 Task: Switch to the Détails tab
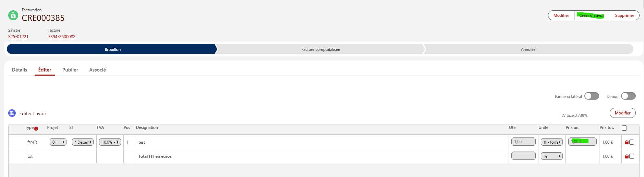20,70
